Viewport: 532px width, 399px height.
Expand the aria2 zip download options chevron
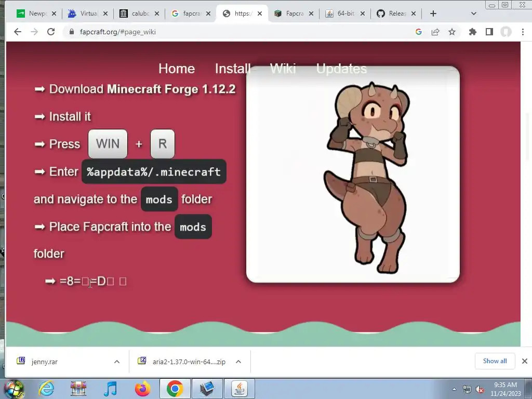[238, 362]
